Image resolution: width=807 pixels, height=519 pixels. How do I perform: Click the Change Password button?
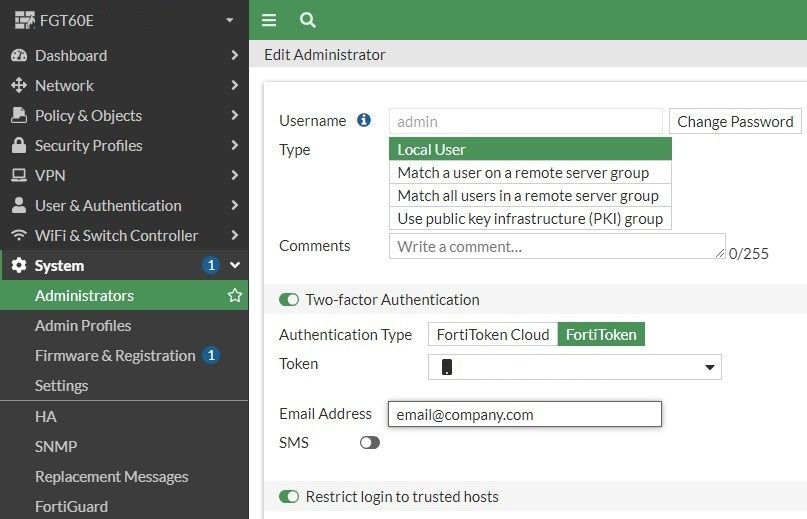click(x=735, y=121)
